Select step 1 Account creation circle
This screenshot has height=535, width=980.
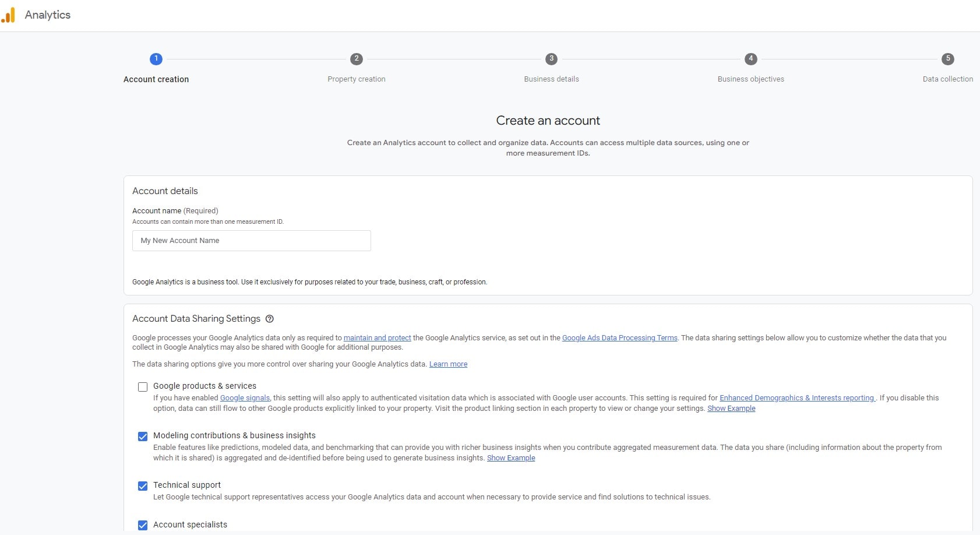pyautogui.click(x=156, y=59)
